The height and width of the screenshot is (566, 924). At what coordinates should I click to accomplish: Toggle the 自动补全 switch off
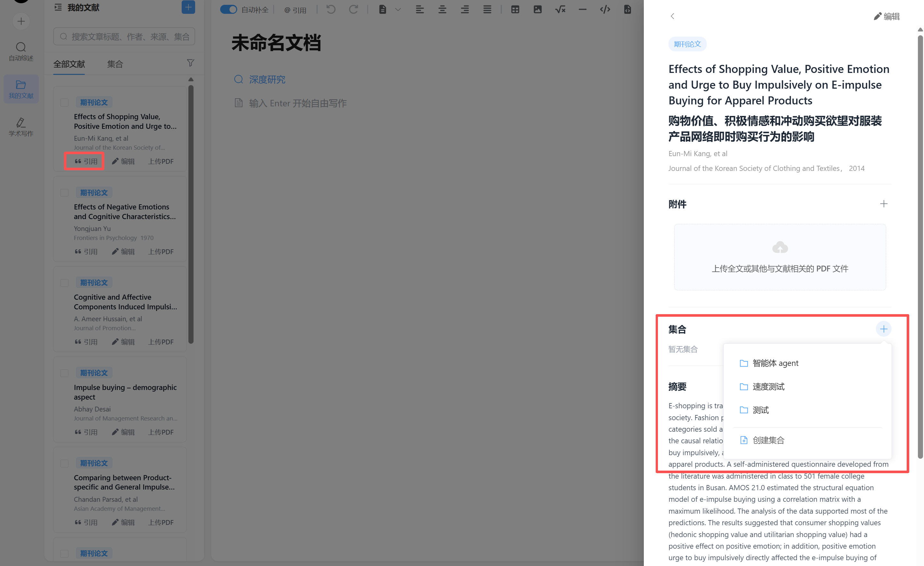tap(229, 9)
